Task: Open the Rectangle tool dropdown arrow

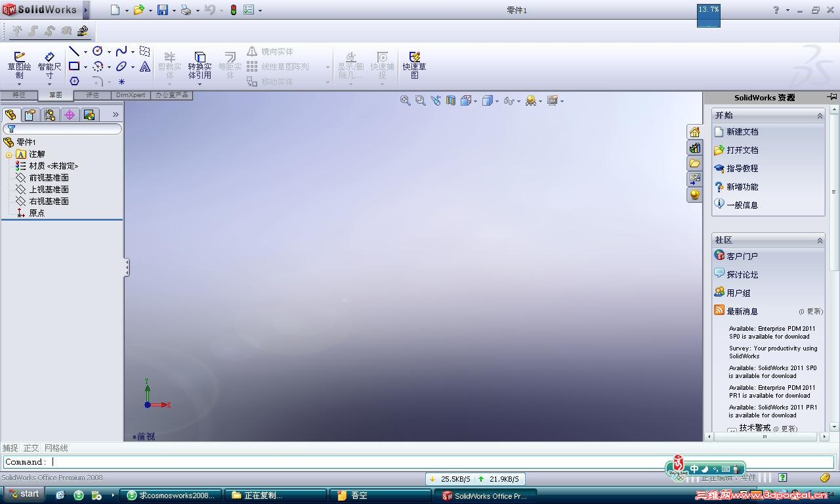Action: 85,66
